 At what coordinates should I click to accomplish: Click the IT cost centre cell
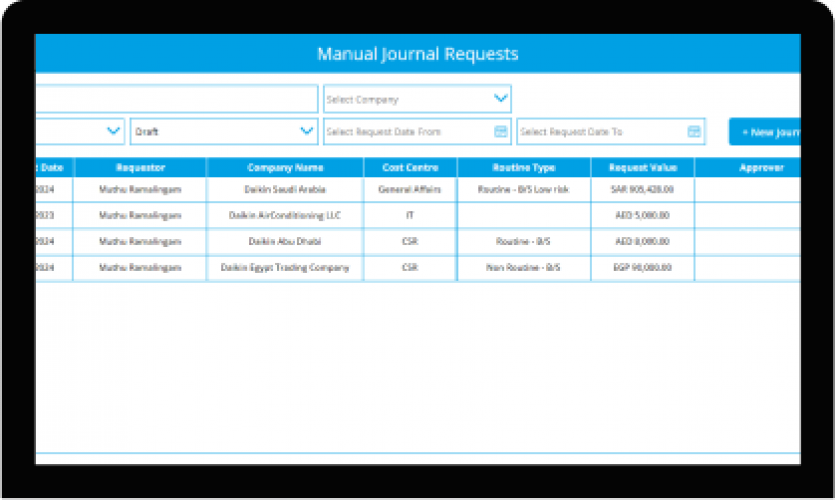coord(410,215)
